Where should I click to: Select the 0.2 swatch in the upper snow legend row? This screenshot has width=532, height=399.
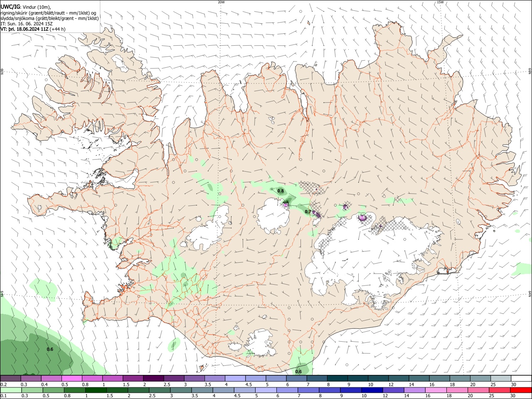[10, 378]
